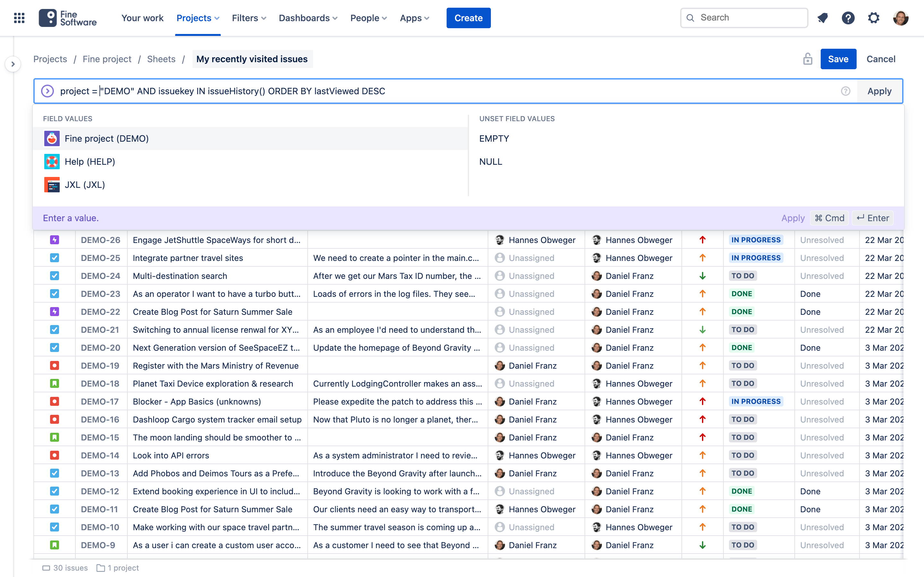Click the Apply button for the query
Screen dimensions: 924x577
click(879, 91)
